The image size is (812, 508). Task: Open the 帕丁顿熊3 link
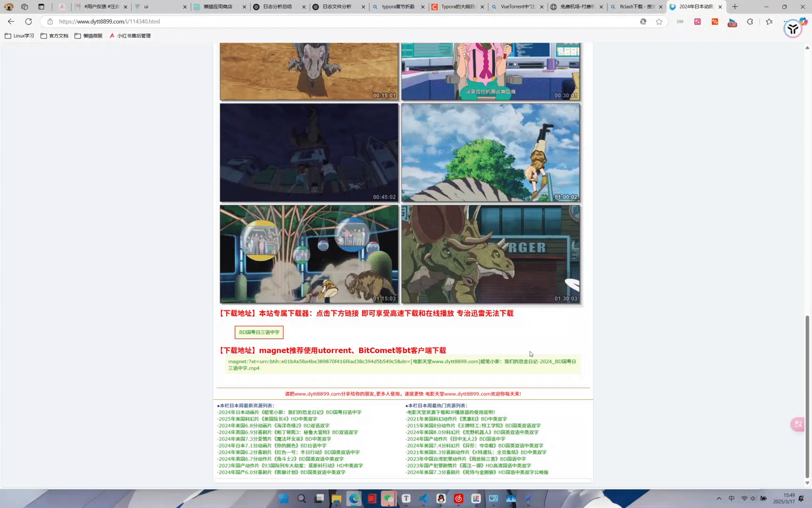(288, 432)
